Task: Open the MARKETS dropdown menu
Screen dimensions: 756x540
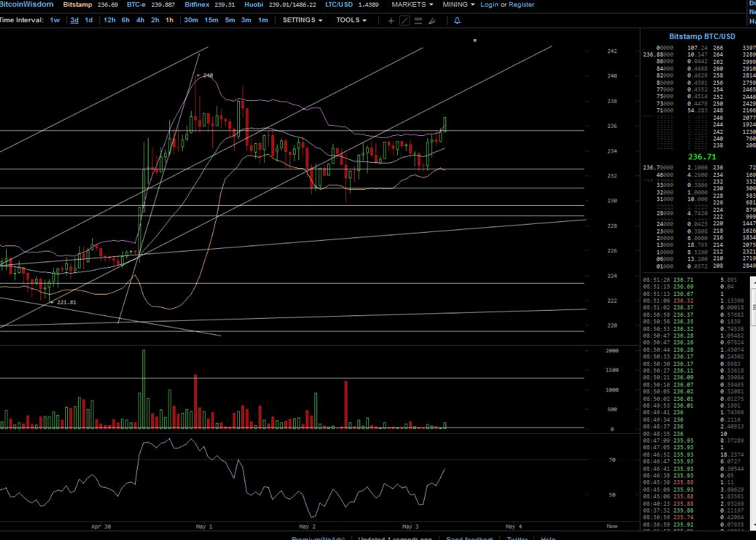Action: click(412, 4)
